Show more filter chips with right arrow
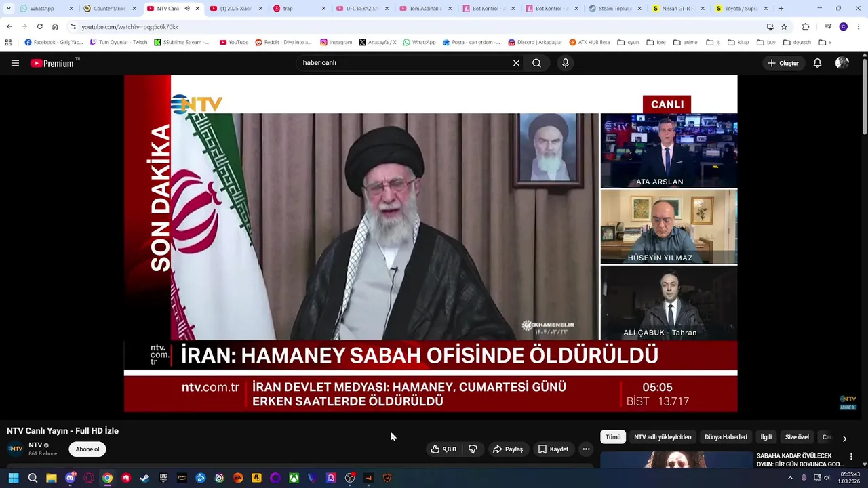 tap(844, 439)
